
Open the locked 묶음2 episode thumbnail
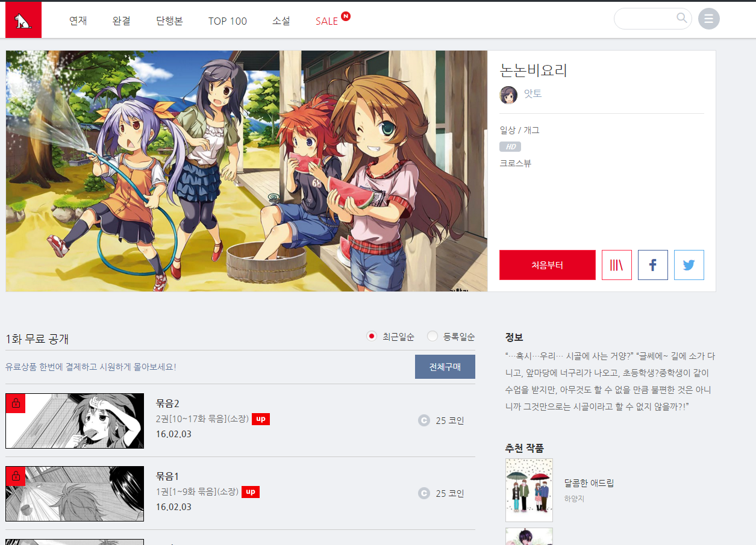pos(75,421)
